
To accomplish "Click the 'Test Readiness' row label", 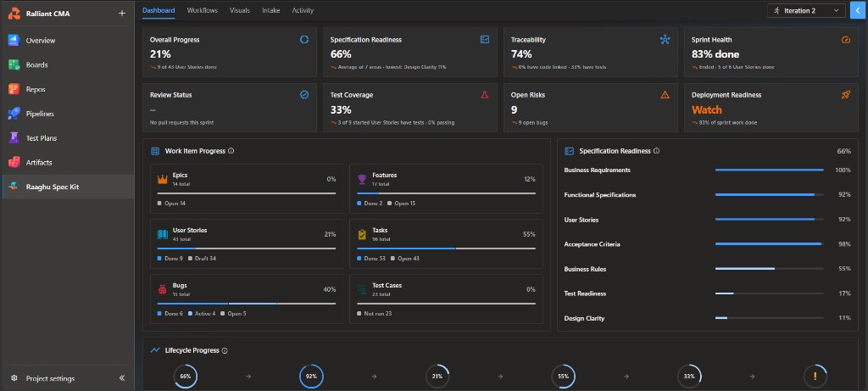I will pyautogui.click(x=585, y=293).
